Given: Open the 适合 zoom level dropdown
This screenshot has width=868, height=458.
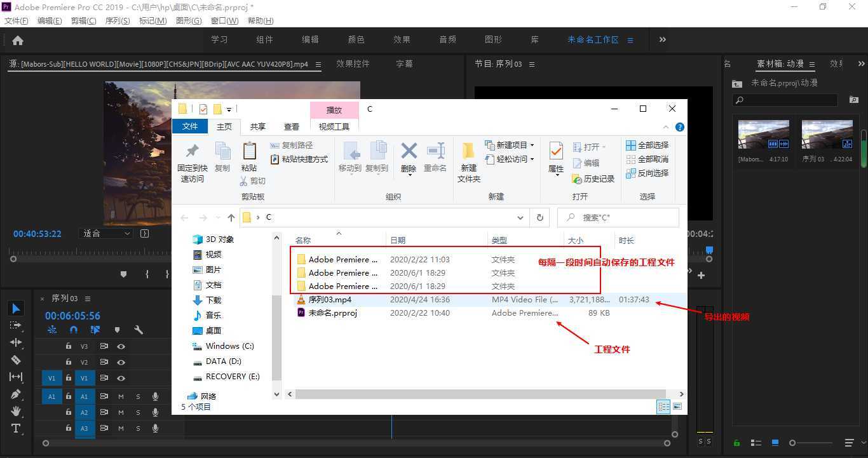Looking at the screenshot, I should 107,233.
